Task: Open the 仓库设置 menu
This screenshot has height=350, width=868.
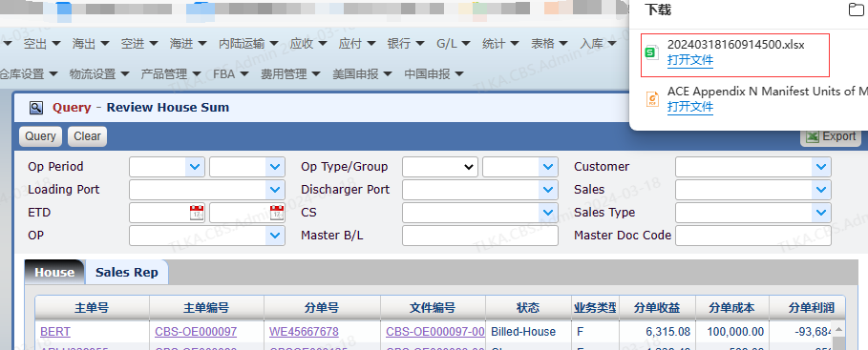Action: pyautogui.click(x=29, y=73)
